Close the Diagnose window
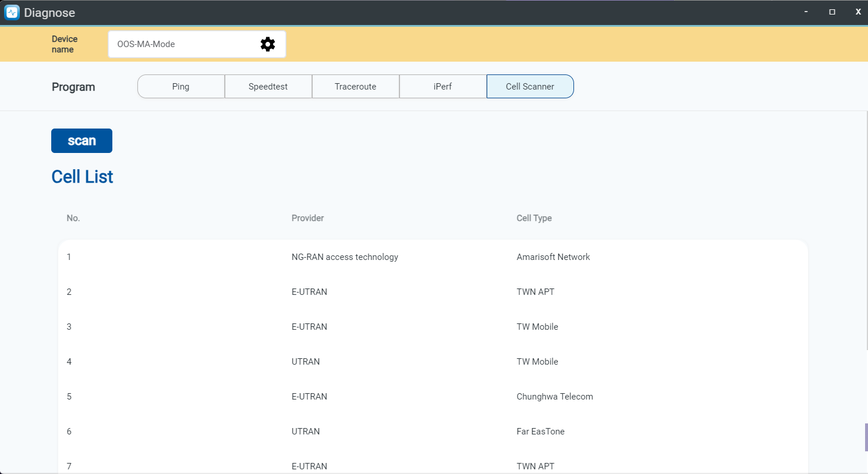This screenshot has height=474, width=868. point(858,12)
